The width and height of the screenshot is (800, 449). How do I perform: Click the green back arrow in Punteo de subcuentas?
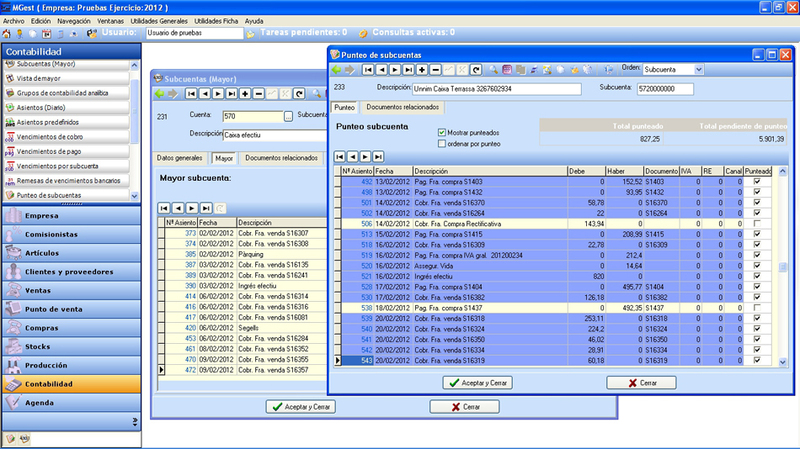click(336, 69)
